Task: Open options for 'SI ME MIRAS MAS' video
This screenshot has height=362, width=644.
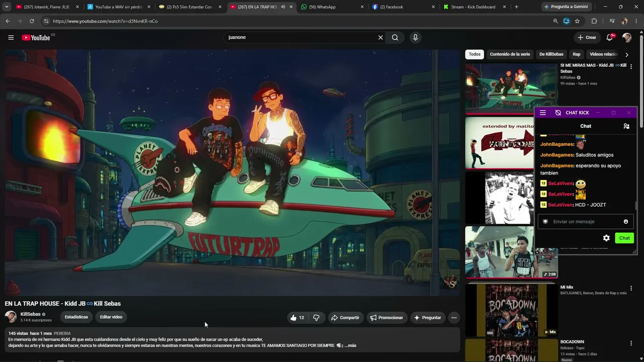Action: (x=631, y=66)
